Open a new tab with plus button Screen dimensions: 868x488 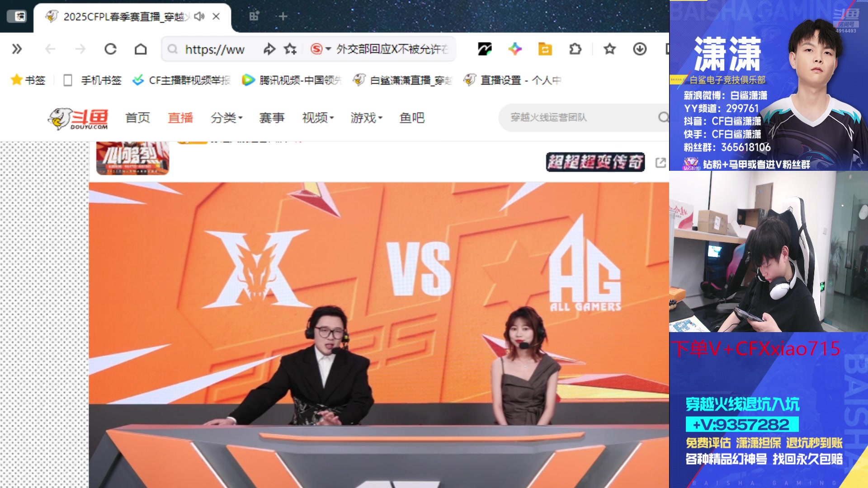(283, 16)
